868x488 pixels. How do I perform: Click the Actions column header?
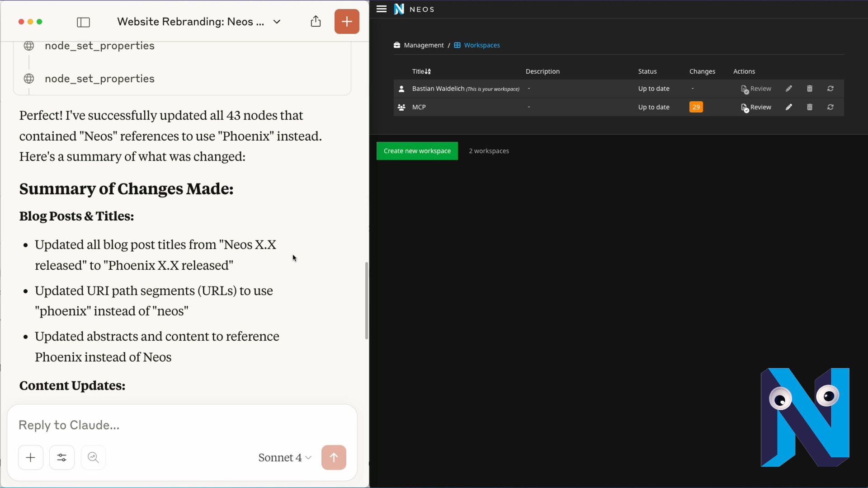tap(744, 71)
